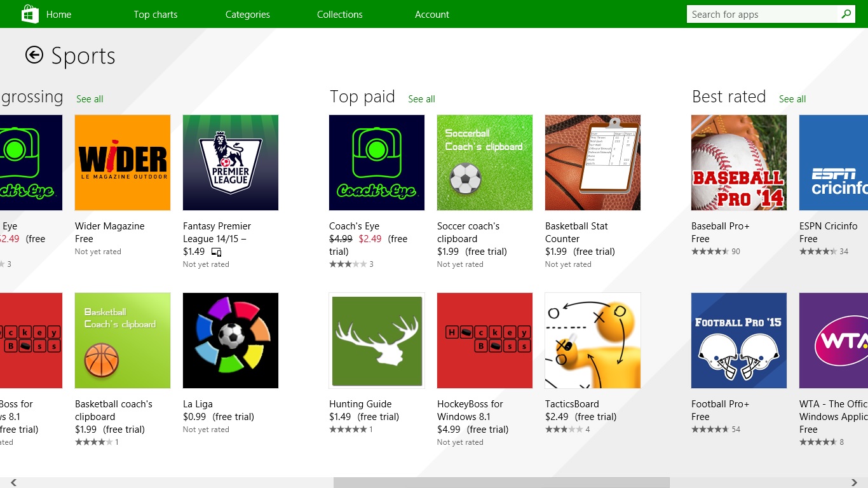Screen dimensions: 868x488
Task: Select the La Liga colorful ball tile
Action: click(231, 341)
